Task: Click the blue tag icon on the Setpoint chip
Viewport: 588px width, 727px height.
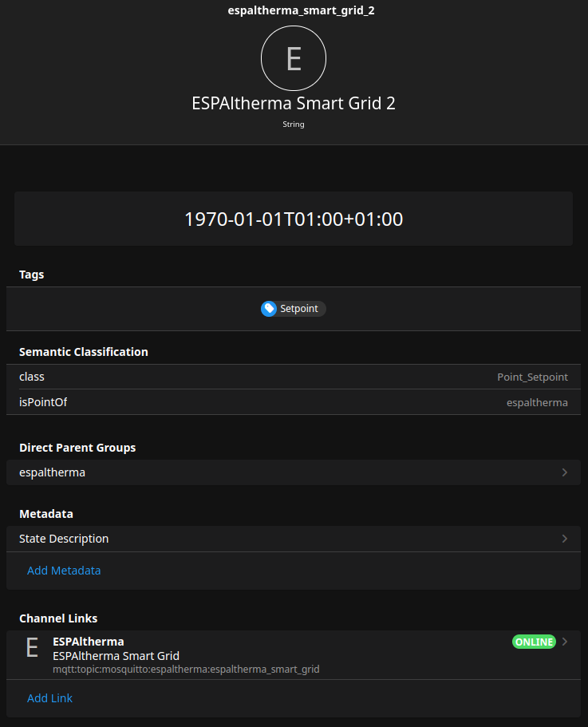Action: (x=269, y=309)
